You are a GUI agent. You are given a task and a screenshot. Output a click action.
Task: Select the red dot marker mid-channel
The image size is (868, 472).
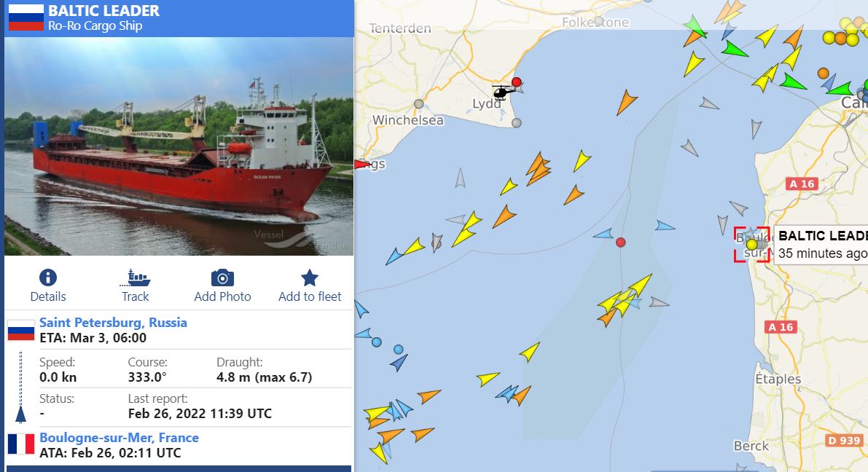620,243
